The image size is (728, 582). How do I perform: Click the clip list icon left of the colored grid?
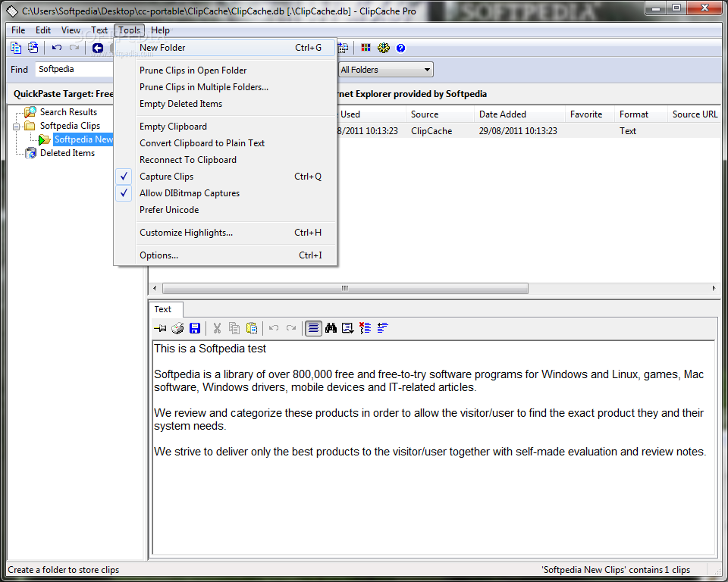pos(343,48)
